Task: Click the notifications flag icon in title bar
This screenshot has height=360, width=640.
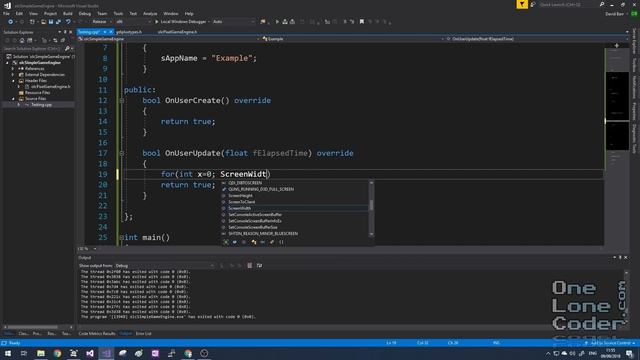Action: pos(522,4)
